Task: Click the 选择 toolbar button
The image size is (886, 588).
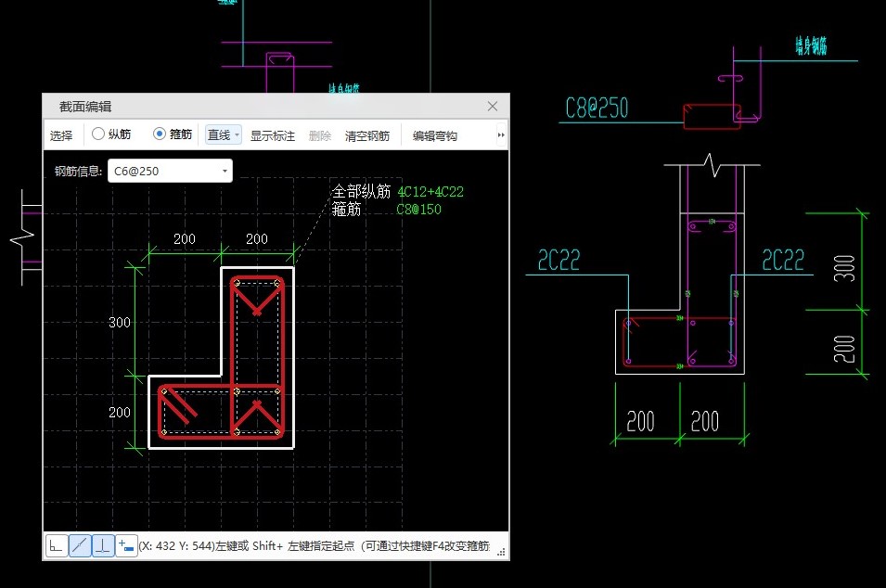Action: 61,135
